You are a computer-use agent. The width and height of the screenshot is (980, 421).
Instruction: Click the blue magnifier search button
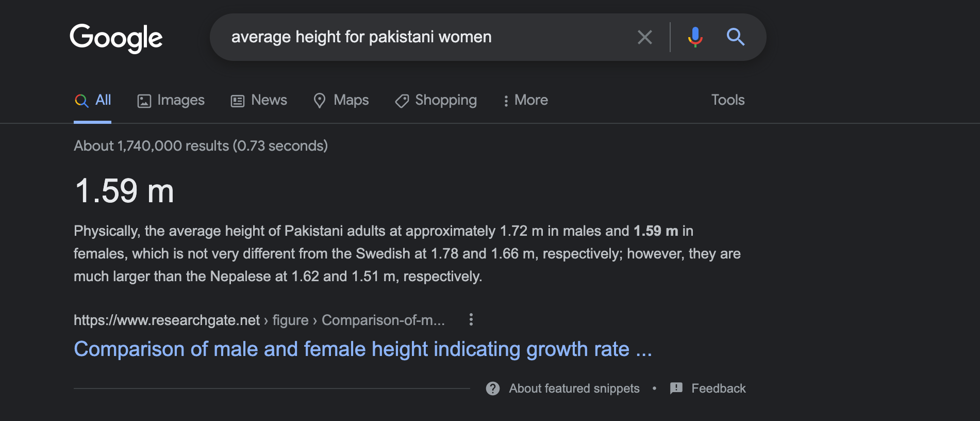[x=735, y=37]
